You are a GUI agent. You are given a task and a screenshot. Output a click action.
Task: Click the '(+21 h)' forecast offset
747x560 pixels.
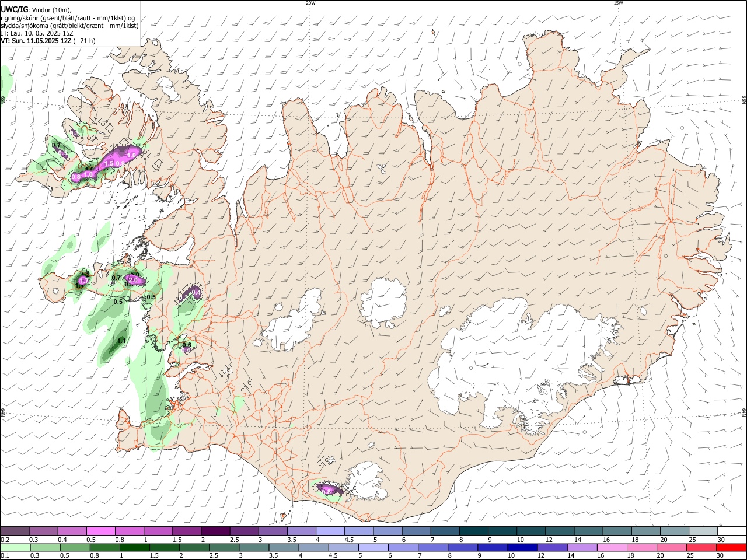point(85,41)
